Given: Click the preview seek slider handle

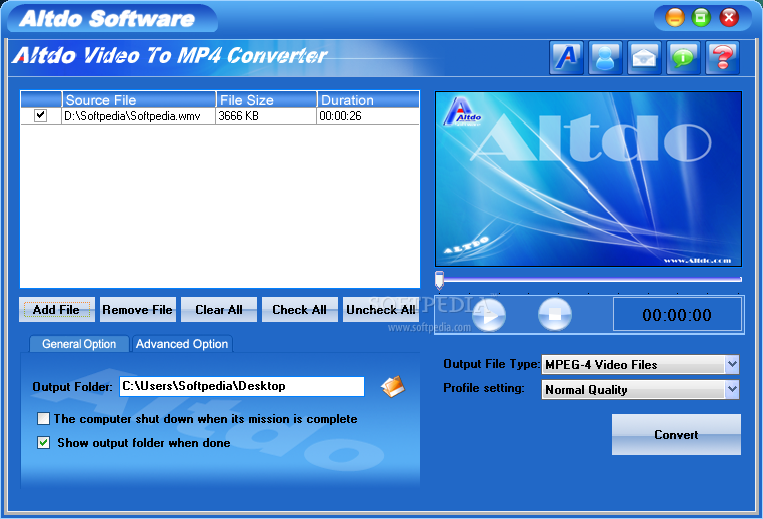Looking at the screenshot, I should click(x=439, y=280).
